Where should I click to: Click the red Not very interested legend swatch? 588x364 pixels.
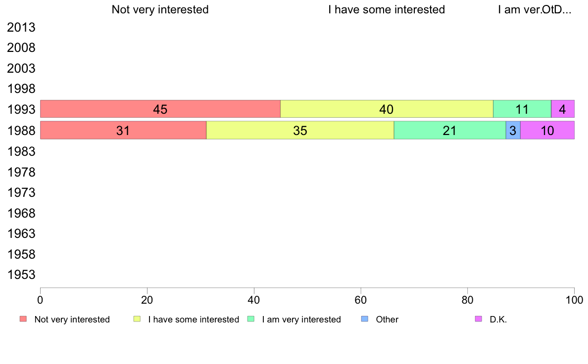pos(23,319)
